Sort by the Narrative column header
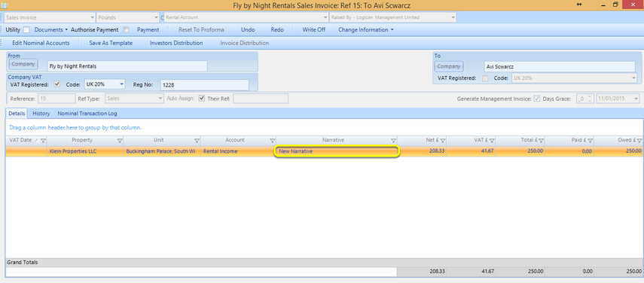The height and width of the screenshot is (283, 644). pos(333,140)
